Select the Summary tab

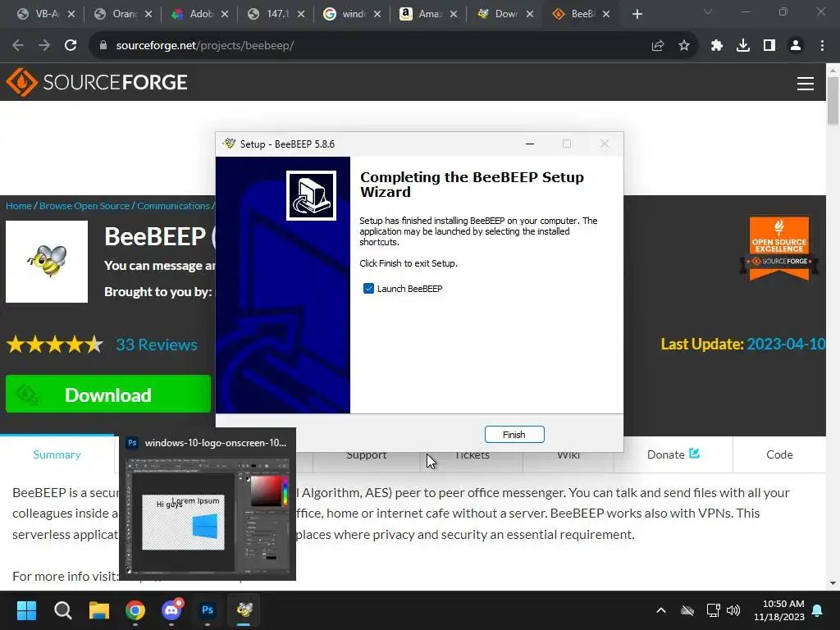click(57, 454)
